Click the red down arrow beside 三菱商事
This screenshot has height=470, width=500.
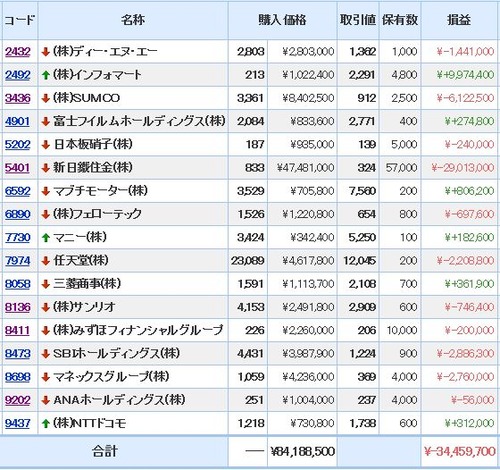[46, 284]
